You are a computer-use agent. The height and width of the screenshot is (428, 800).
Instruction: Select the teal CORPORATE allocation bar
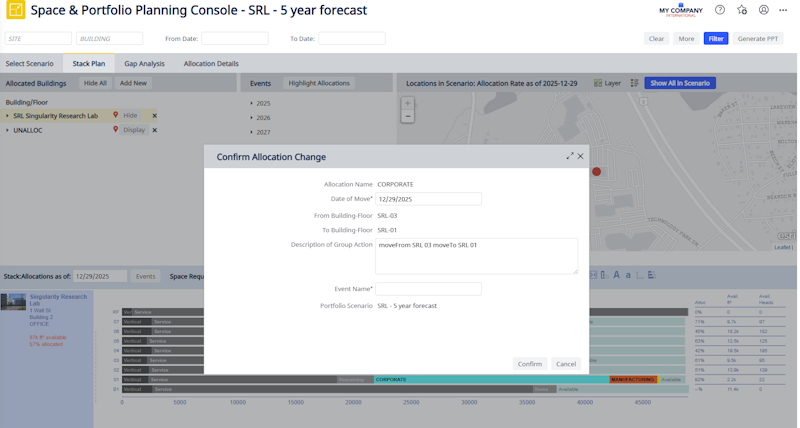point(490,380)
